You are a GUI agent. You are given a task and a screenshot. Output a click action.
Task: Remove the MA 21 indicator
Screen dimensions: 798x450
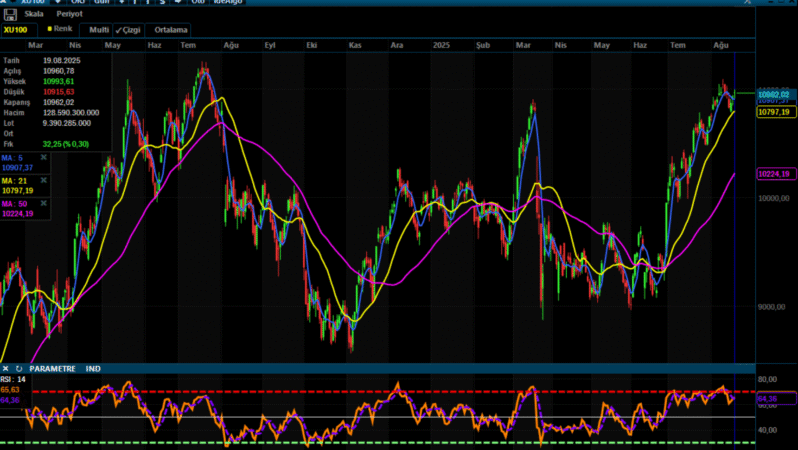[x=43, y=181]
